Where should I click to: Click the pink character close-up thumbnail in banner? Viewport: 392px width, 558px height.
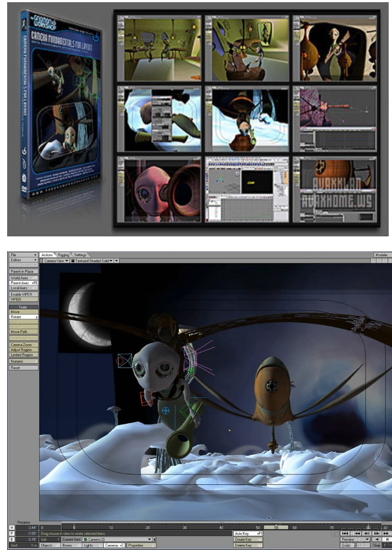coord(159,189)
